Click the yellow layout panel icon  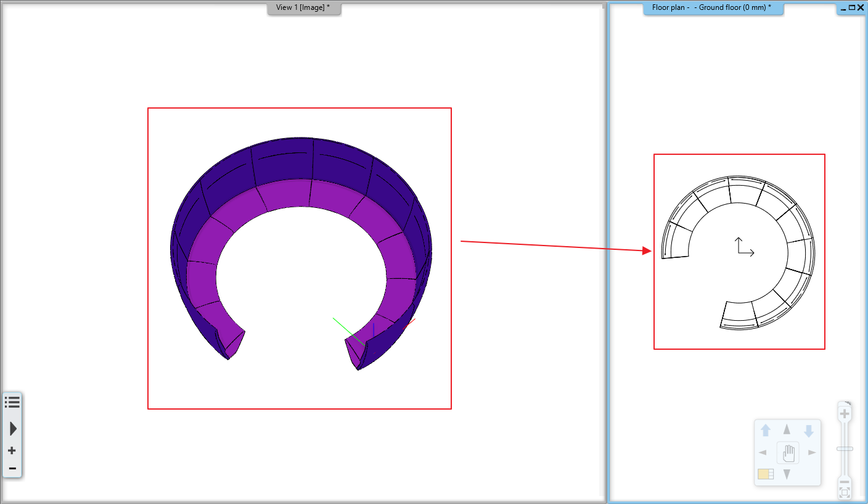pos(766,474)
